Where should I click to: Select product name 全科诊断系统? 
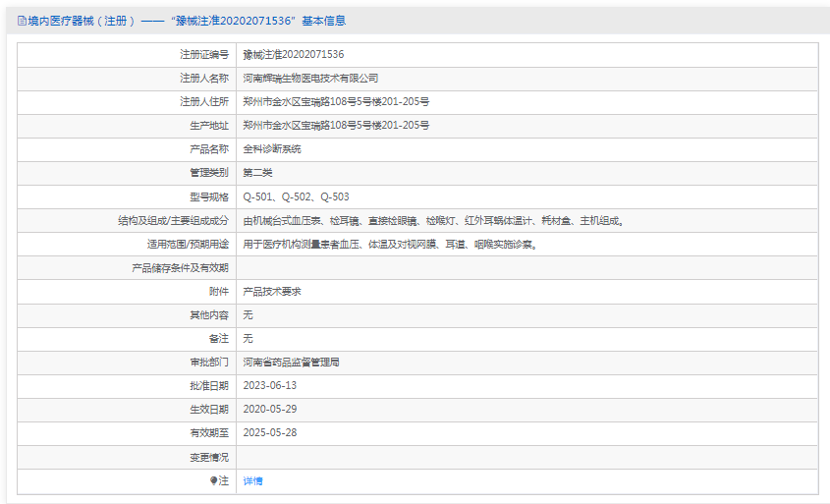[x=272, y=149]
